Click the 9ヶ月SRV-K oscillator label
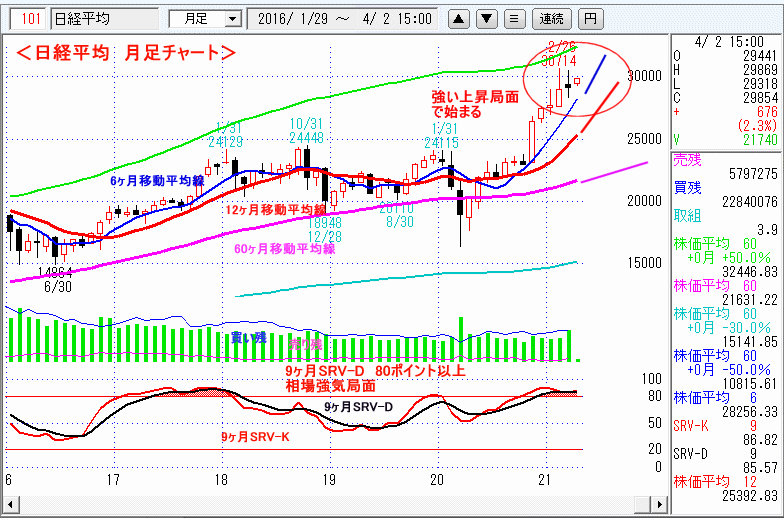Screen dimensions: 784x518 click(255, 437)
